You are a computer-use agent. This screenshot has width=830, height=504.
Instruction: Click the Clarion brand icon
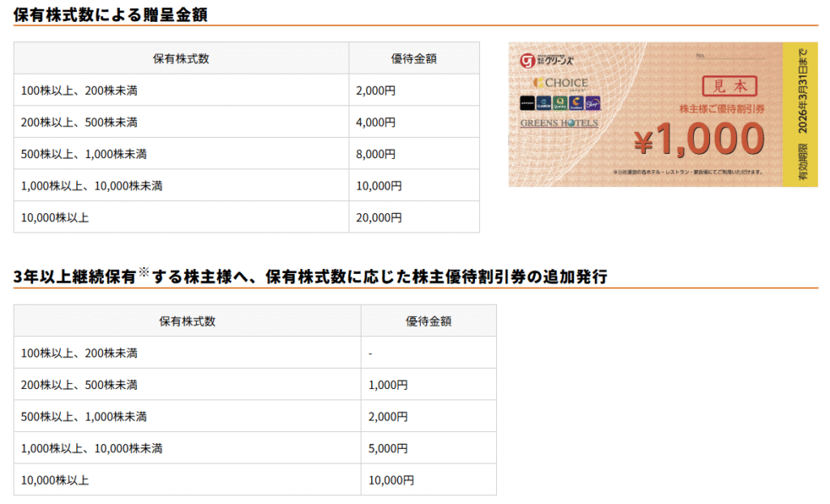click(x=543, y=104)
